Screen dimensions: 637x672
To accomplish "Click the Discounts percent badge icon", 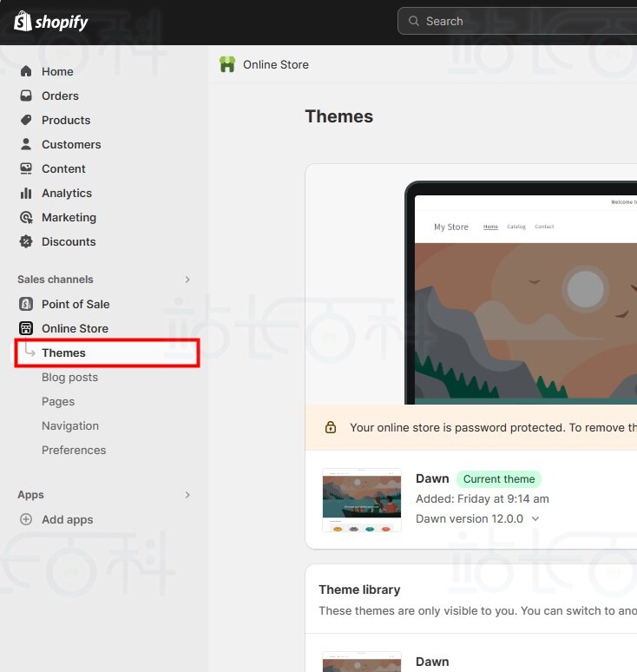I will coord(26,241).
